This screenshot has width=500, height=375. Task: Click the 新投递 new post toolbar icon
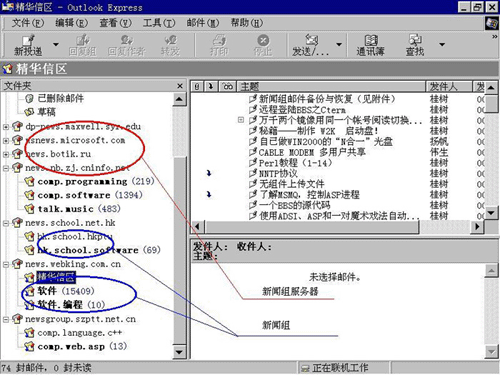coord(28,45)
